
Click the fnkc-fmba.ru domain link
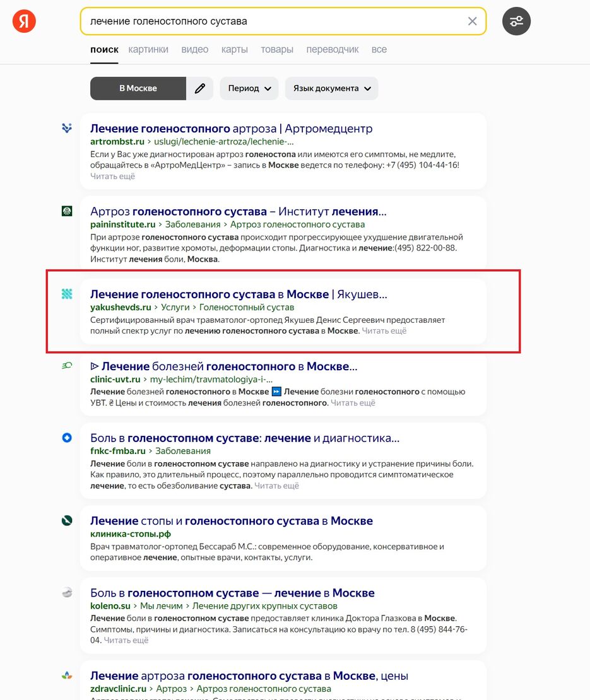pyautogui.click(x=118, y=451)
